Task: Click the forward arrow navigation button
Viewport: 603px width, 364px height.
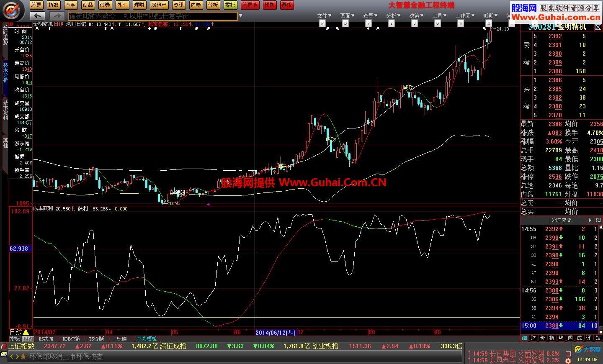Action: click(x=58, y=16)
